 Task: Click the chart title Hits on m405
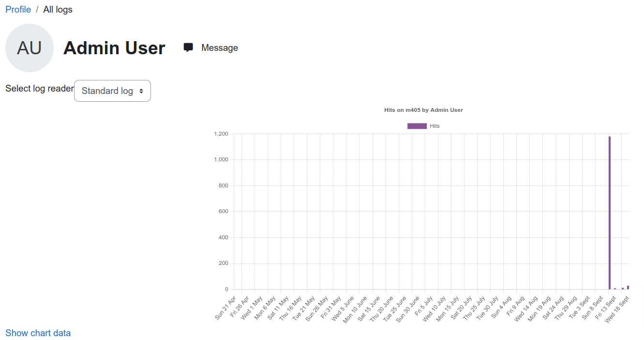point(423,110)
